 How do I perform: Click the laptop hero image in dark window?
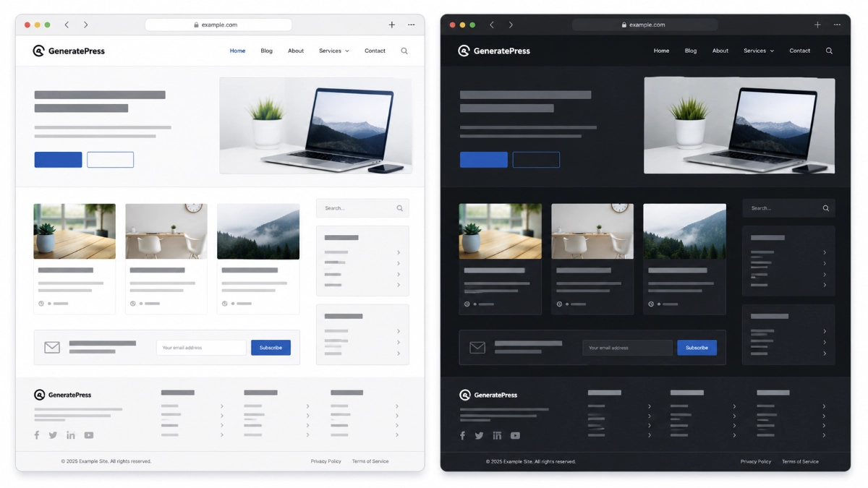(739, 126)
